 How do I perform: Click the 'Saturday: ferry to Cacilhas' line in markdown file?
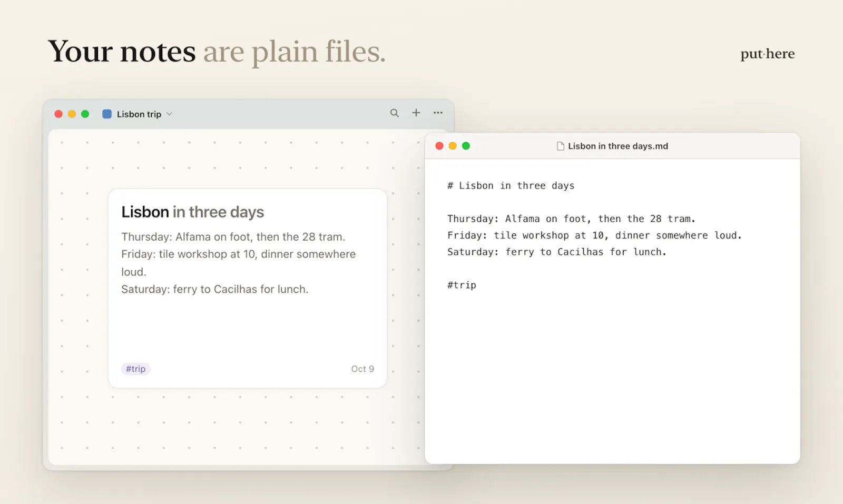click(x=557, y=252)
